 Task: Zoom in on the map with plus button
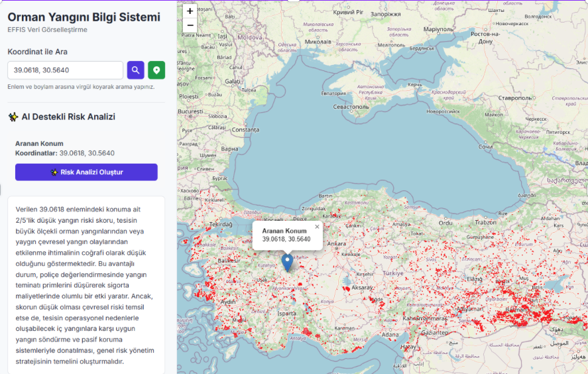[x=190, y=11]
